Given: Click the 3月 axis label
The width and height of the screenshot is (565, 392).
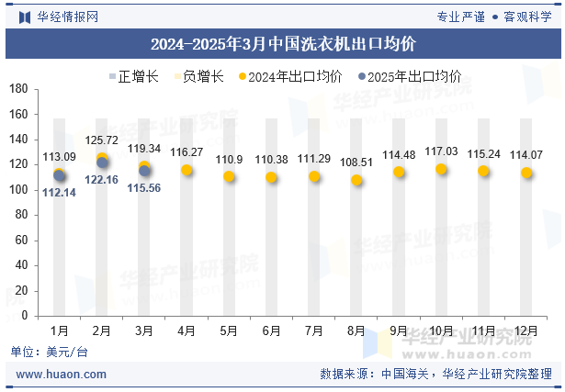Looking at the screenshot, I should coord(144,330).
